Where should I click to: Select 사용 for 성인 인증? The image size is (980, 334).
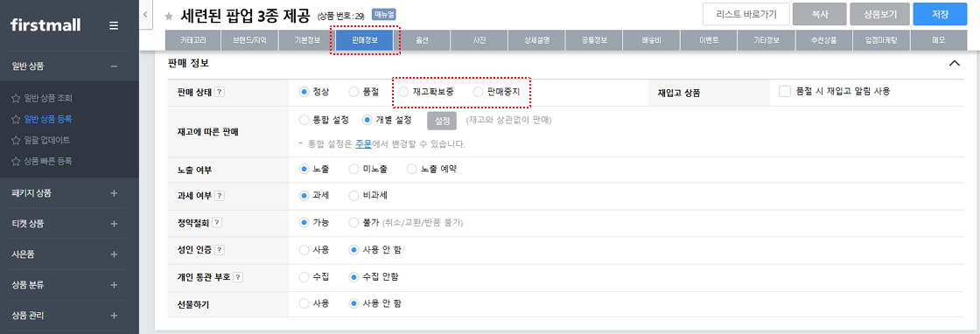coord(304,250)
